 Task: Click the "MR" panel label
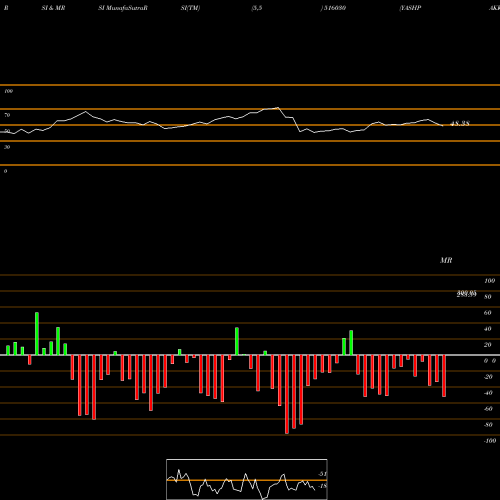(x=446, y=260)
